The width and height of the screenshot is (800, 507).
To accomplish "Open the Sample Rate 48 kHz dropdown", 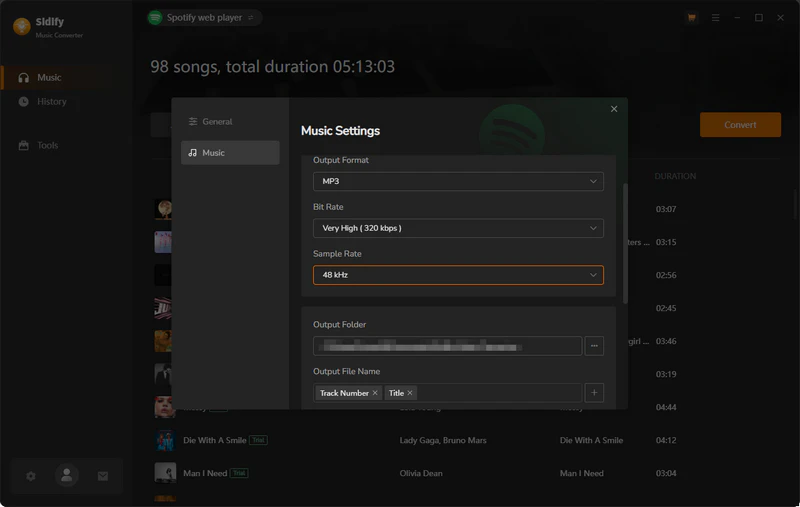I will 458,275.
